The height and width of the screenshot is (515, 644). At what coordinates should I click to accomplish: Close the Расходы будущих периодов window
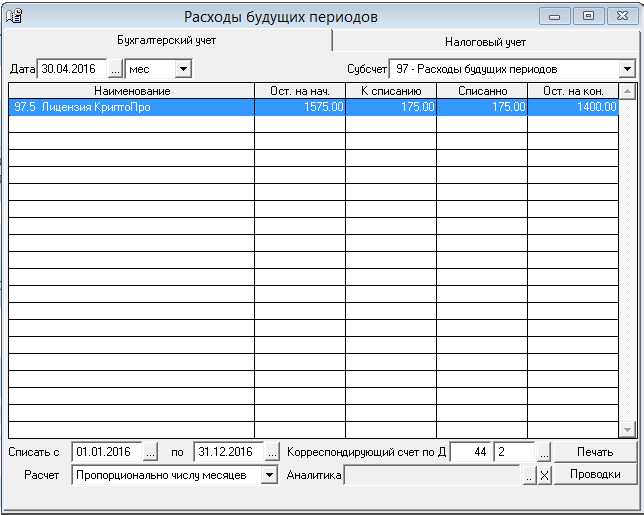623,16
